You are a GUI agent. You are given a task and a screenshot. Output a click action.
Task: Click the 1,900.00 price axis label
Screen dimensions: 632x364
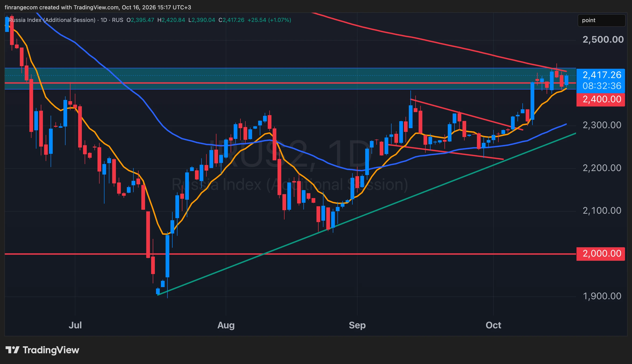602,296
